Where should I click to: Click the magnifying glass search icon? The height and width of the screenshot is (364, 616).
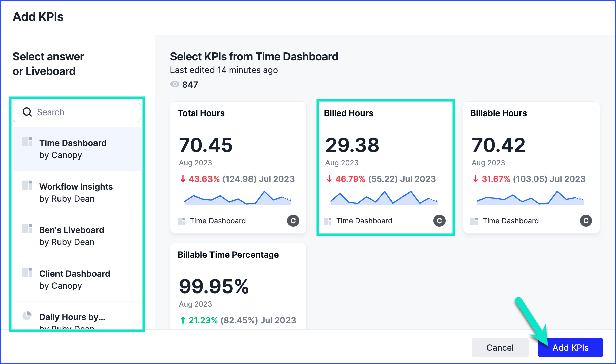click(27, 112)
